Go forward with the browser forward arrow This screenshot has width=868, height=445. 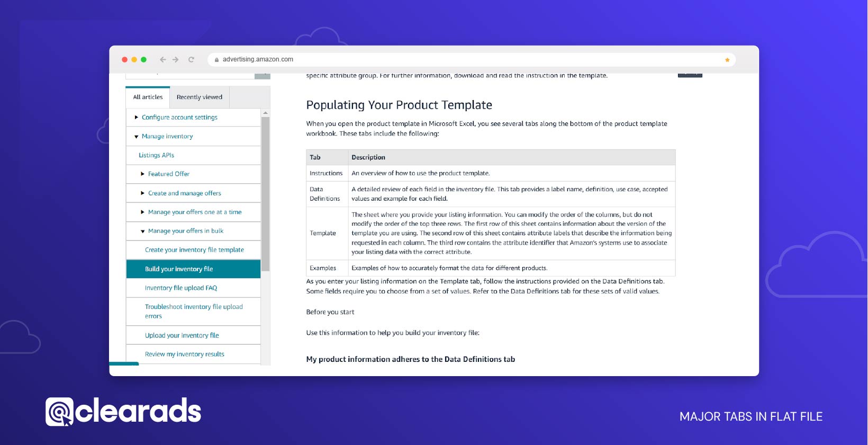176,59
